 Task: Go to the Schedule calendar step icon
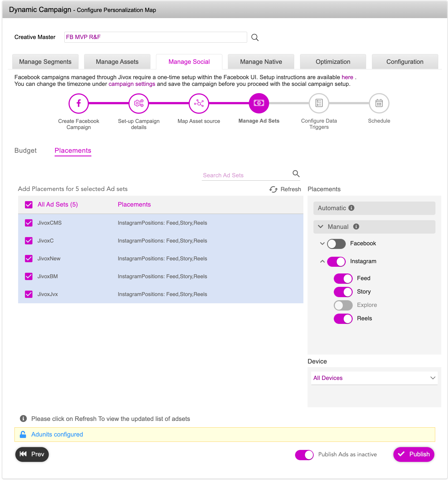click(x=379, y=103)
